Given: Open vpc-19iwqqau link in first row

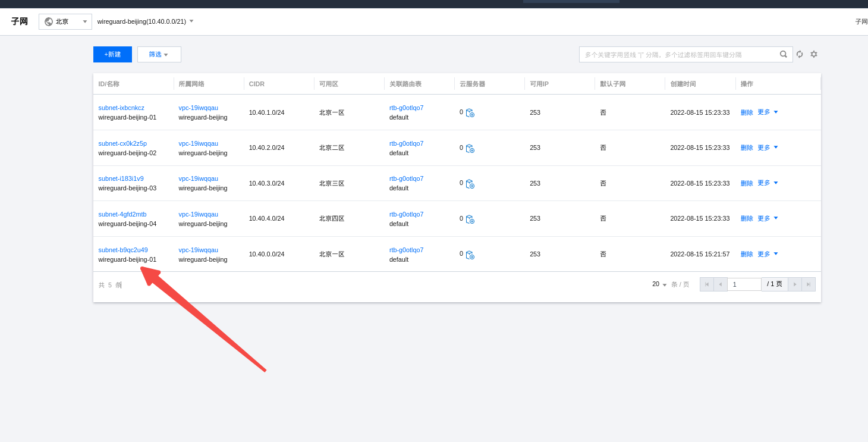Looking at the screenshot, I should (x=199, y=108).
